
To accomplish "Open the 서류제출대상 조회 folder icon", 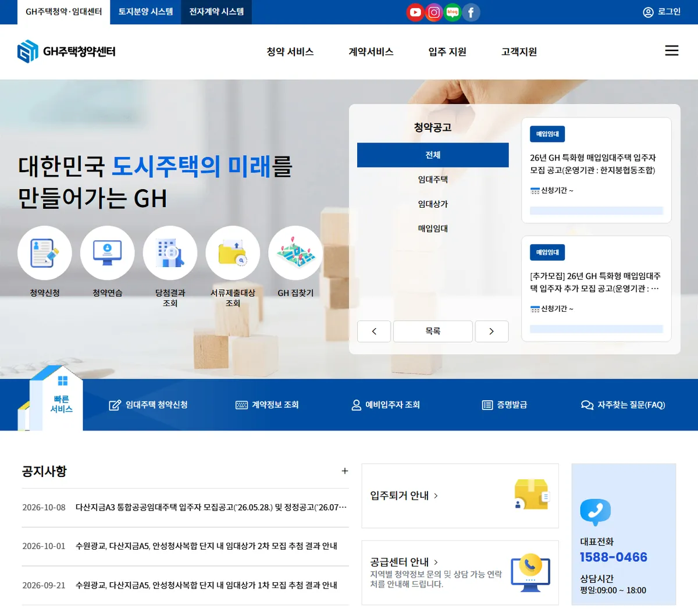I will (233, 253).
